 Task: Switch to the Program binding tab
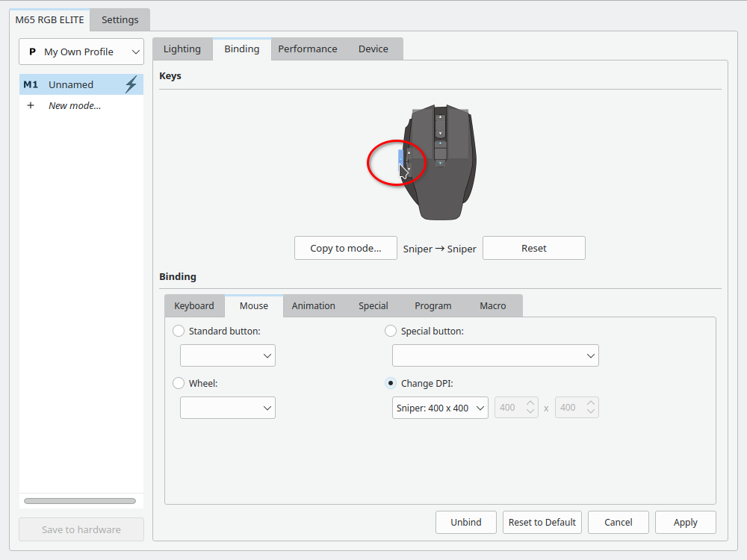[x=433, y=305]
